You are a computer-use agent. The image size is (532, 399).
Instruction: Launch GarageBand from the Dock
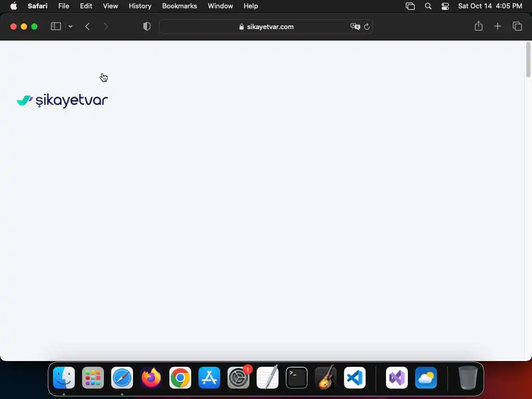(x=326, y=378)
